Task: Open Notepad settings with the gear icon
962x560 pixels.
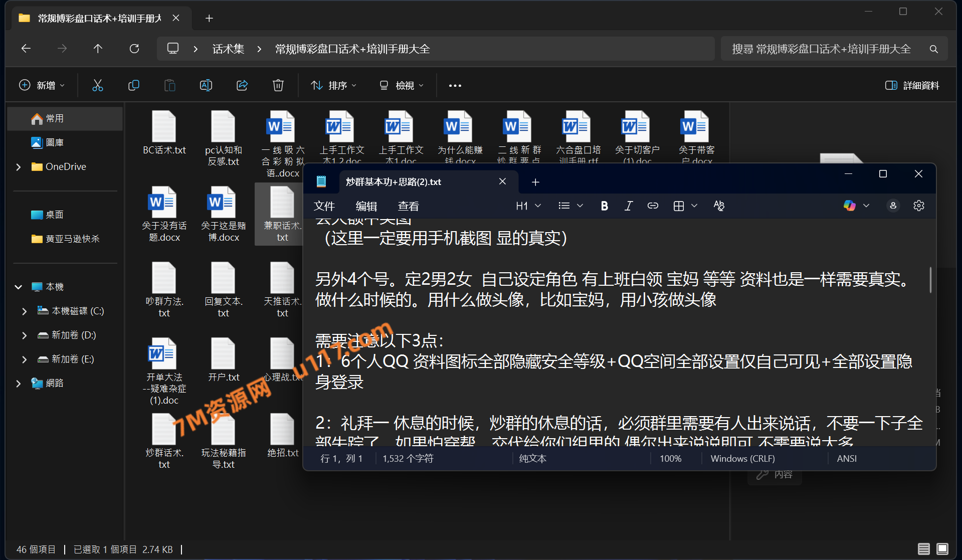Action: (918, 206)
